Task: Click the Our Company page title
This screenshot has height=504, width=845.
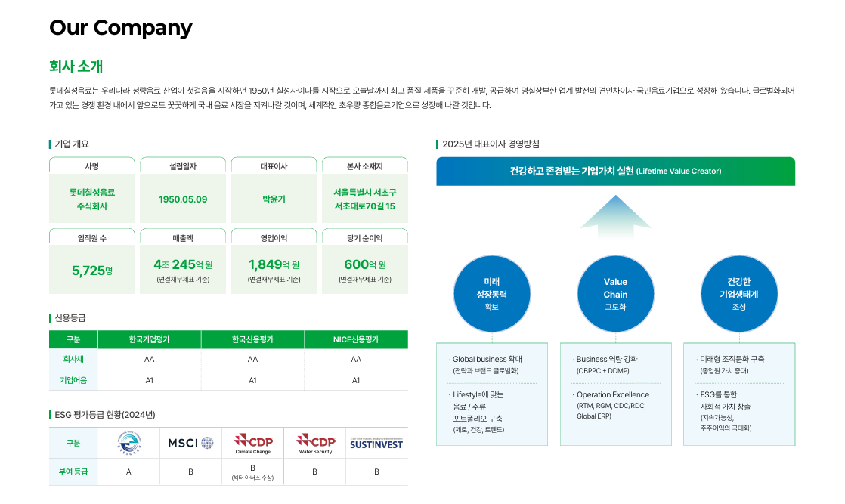Action: point(121,27)
